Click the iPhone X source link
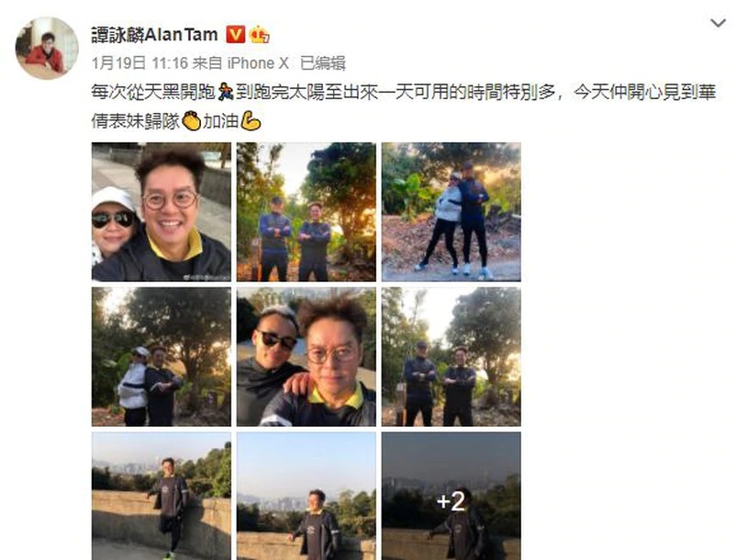 click(258, 63)
